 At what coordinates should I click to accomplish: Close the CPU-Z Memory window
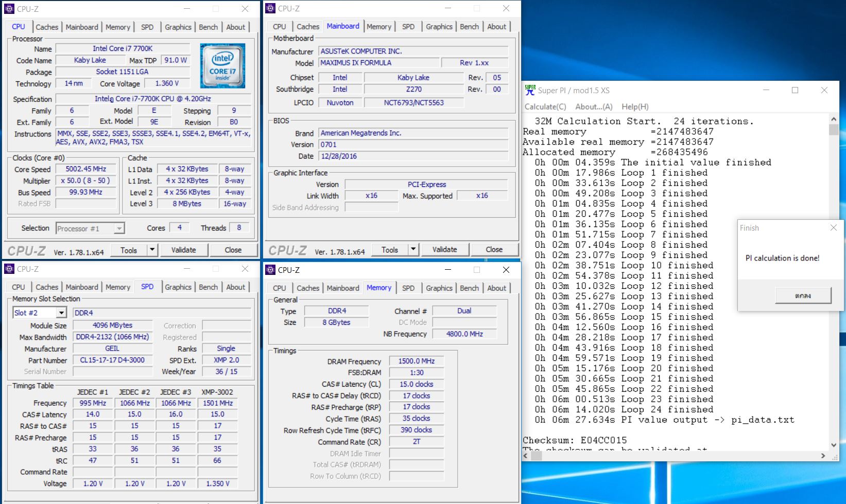coord(506,270)
